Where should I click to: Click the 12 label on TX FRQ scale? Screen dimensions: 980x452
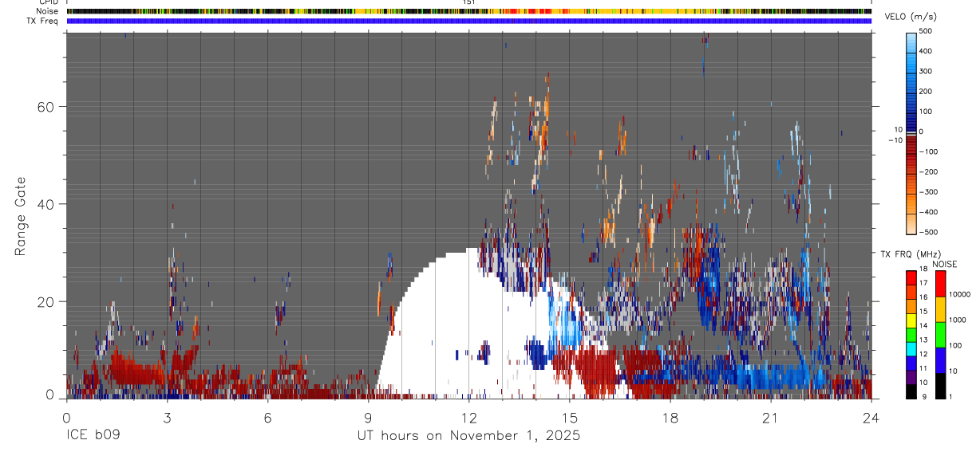(x=923, y=354)
